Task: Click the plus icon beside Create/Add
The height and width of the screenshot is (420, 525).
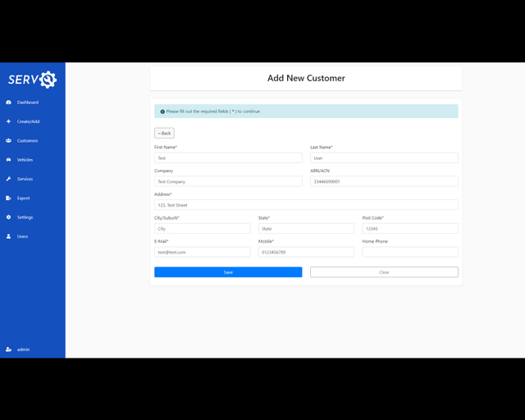Action: coord(8,121)
